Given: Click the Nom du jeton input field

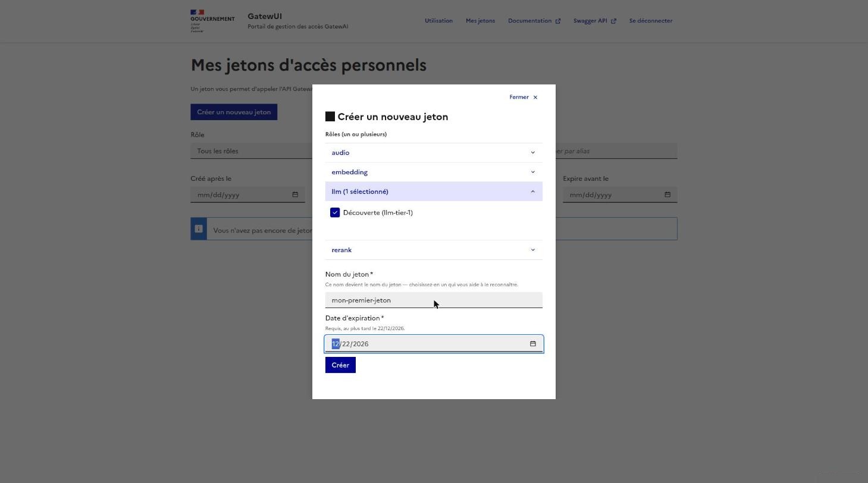Looking at the screenshot, I should tap(434, 300).
